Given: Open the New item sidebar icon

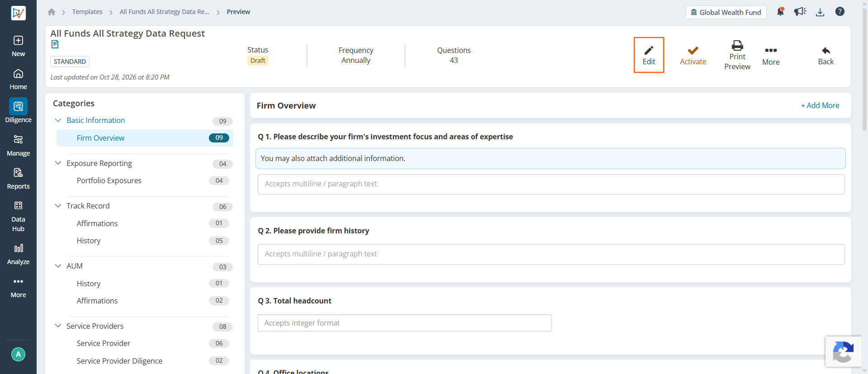Looking at the screenshot, I should pyautogui.click(x=18, y=46).
